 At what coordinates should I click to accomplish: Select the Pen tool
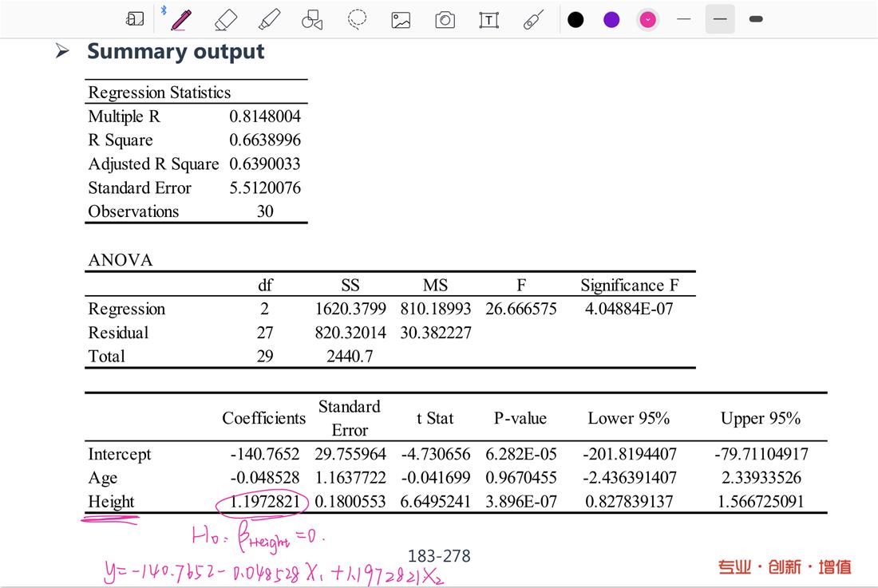point(181,19)
